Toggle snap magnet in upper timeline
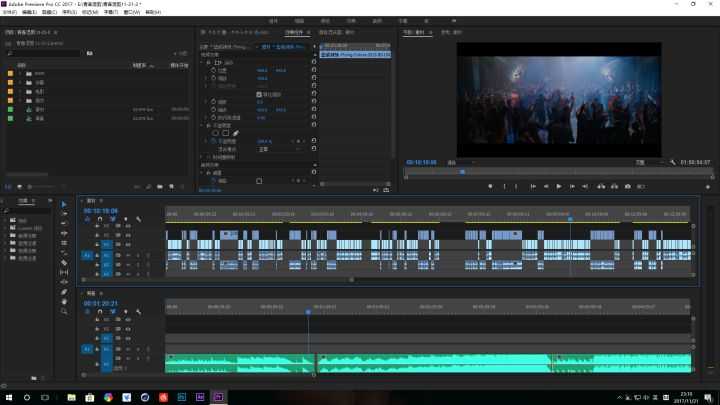Screen dimensions: 720x405 pyautogui.click(x=100, y=219)
